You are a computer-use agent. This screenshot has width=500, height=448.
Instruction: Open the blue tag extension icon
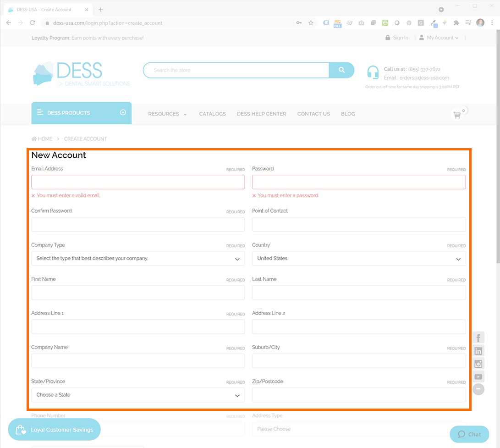(x=325, y=22)
